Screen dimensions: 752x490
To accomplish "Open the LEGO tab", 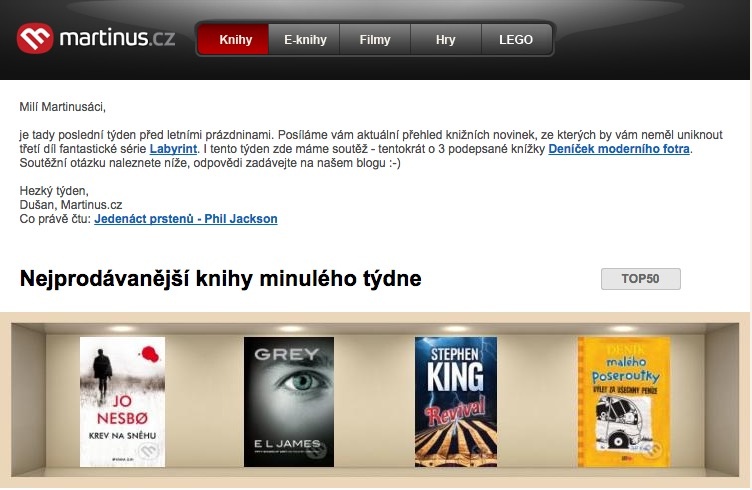I will coord(516,39).
